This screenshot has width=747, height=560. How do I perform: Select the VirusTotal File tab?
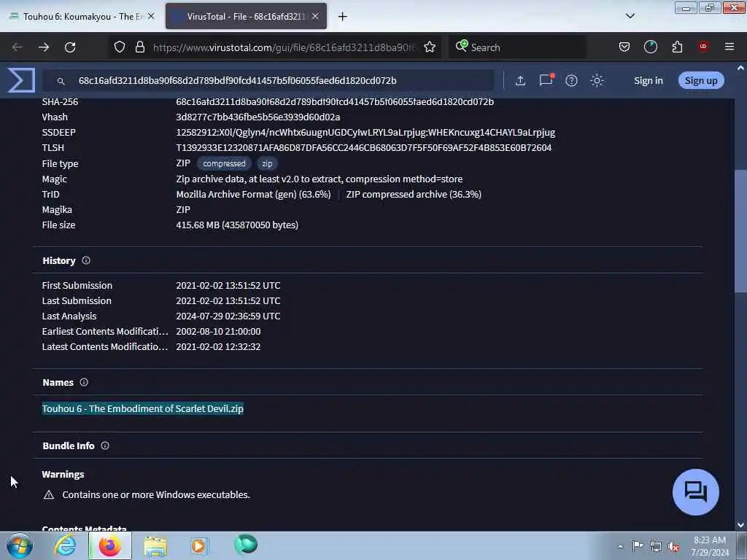pyautogui.click(x=246, y=16)
